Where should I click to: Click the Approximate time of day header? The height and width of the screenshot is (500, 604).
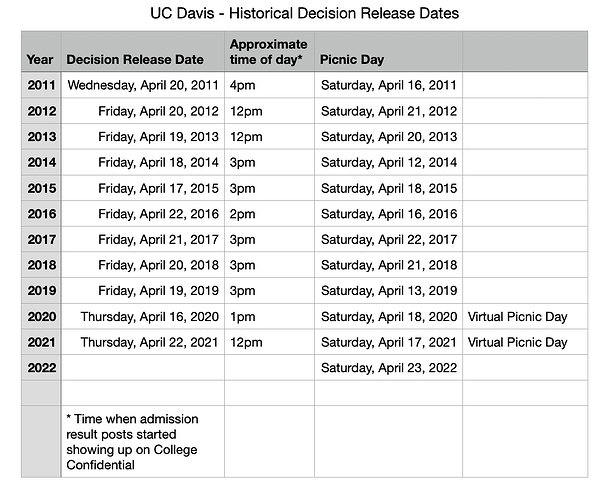pyautogui.click(x=268, y=52)
